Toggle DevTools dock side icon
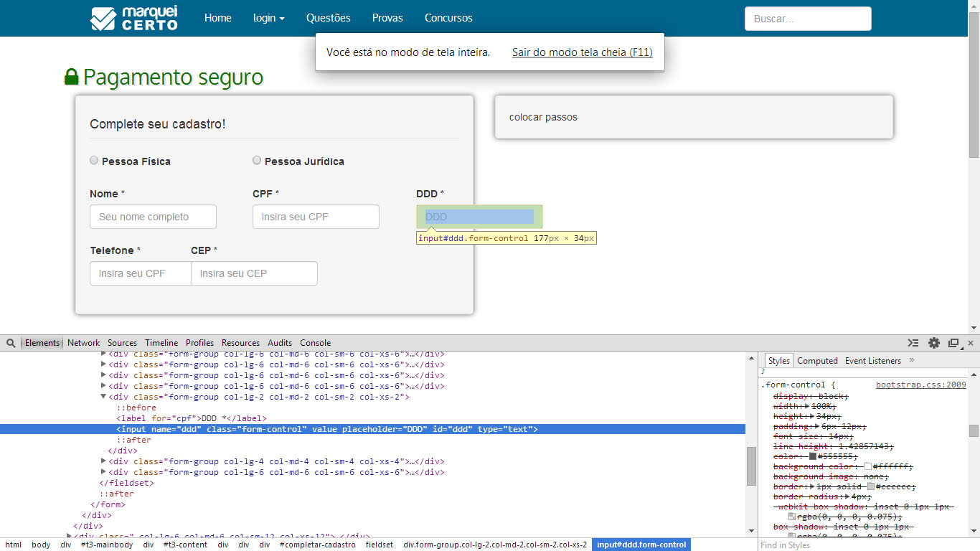Screen dimensions: 980x551 click(x=953, y=343)
